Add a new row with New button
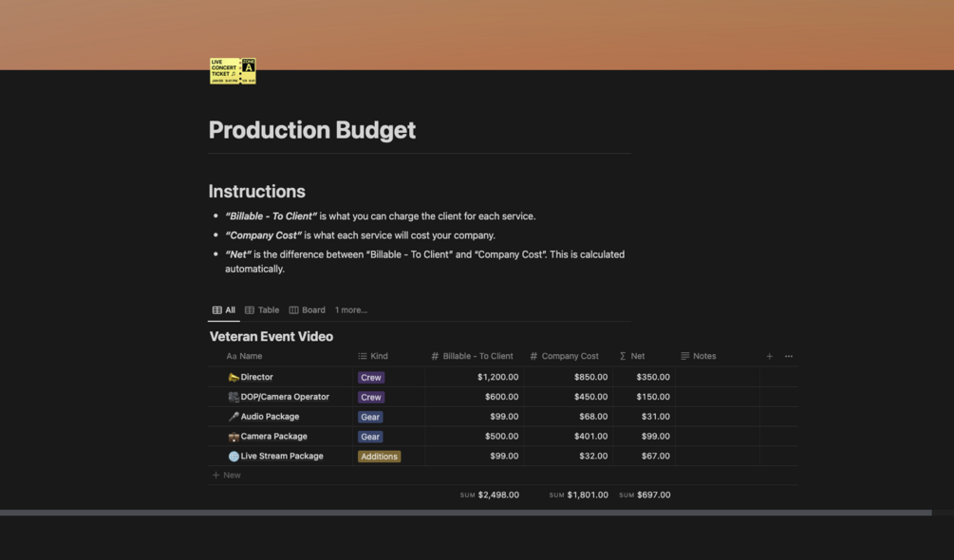 tap(226, 476)
